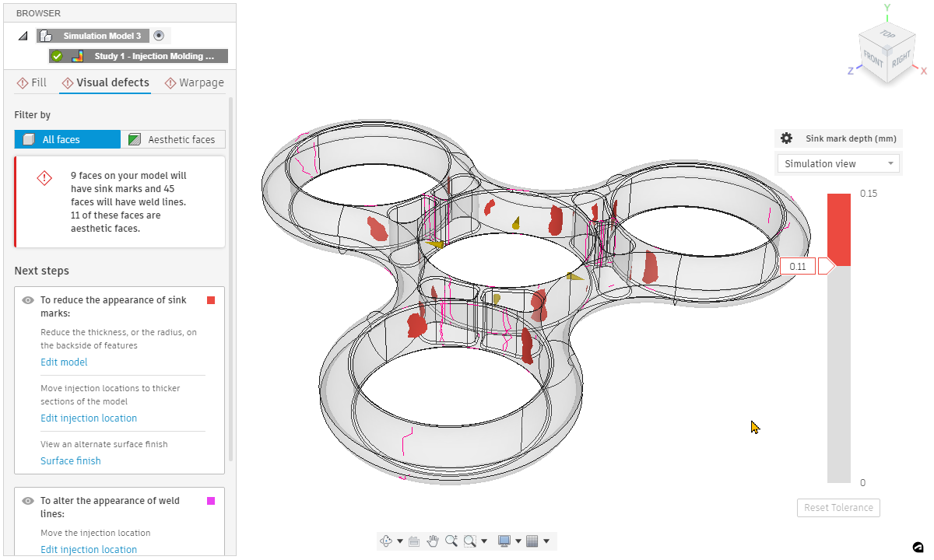Screen dimensions: 934x560
Task: Open sink mark depth settings gear
Action: coord(786,138)
